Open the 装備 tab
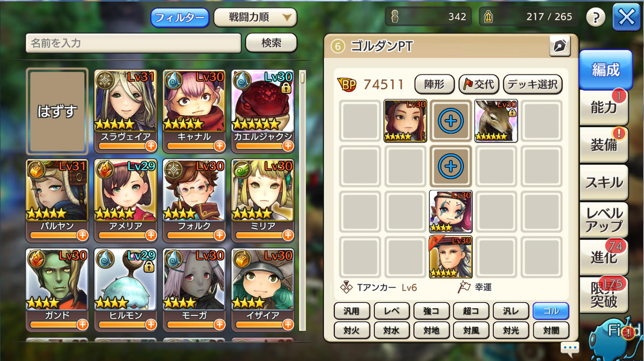This screenshot has width=644, height=361. coord(604,145)
